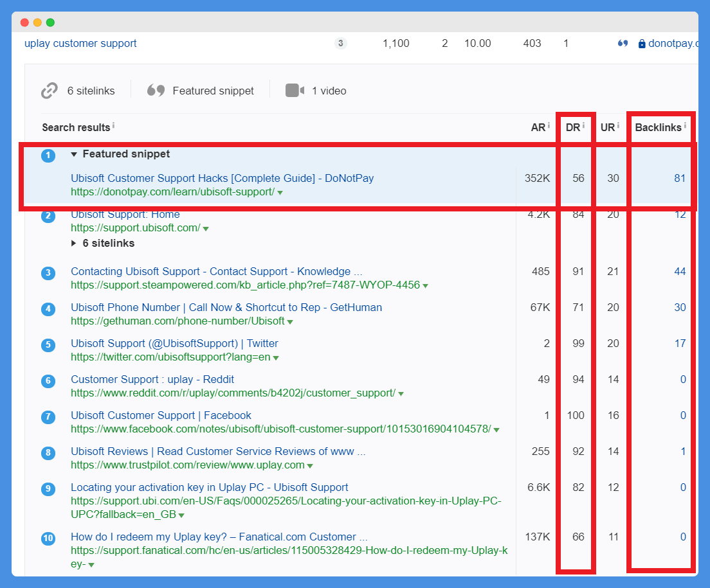
Task: Click the trustpilot.com review URL
Action: coord(187,465)
